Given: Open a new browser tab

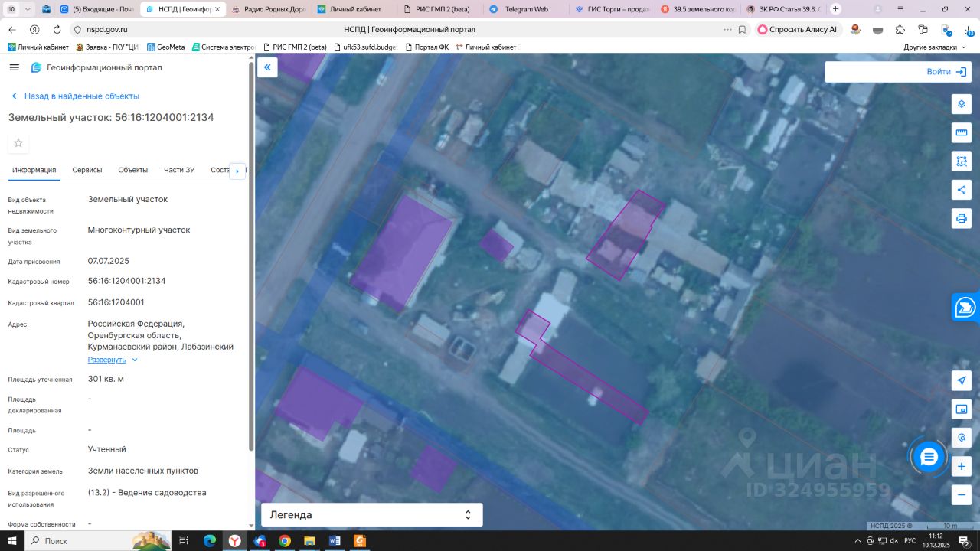Looking at the screenshot, I should click(835, 9).
